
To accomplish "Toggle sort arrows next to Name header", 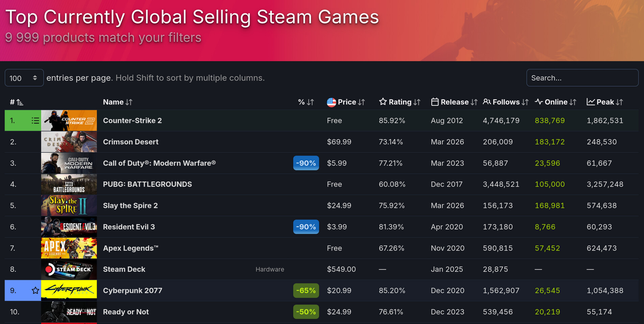I will (x=129, y=102).
